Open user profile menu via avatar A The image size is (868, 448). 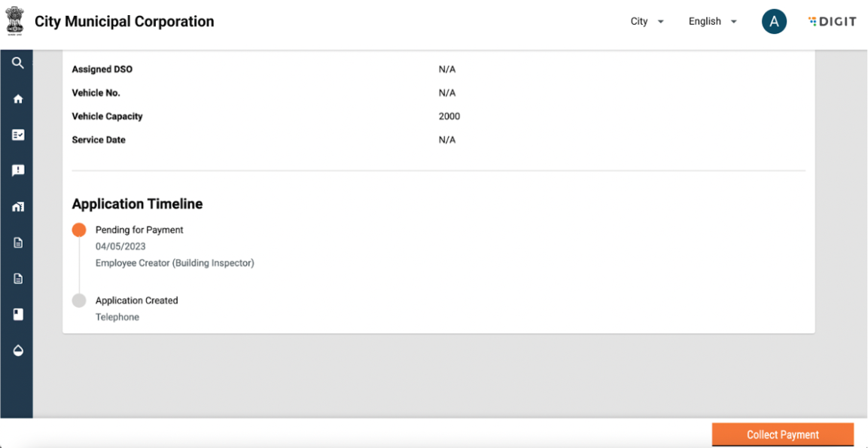pyautogui.click(x=774, y=22)
